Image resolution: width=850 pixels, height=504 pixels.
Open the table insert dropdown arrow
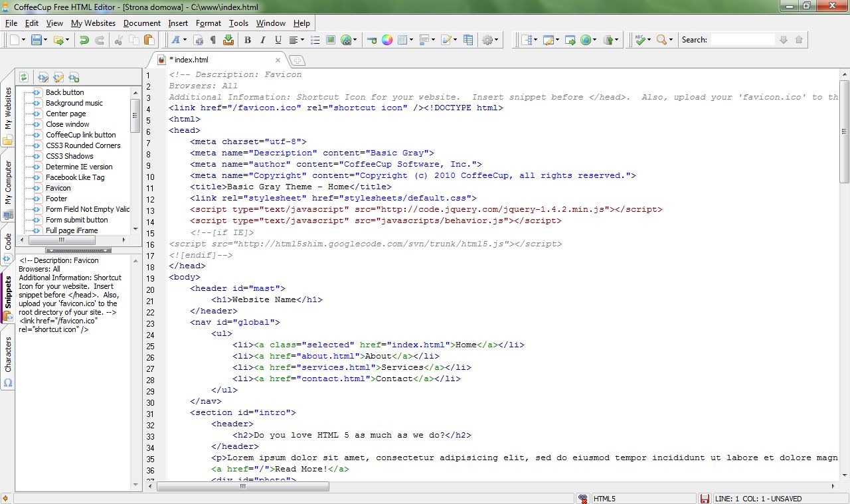pos(411,40)
